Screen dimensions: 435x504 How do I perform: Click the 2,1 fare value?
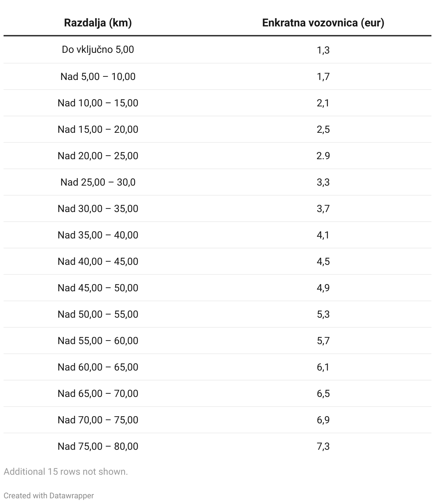point(323,103)
